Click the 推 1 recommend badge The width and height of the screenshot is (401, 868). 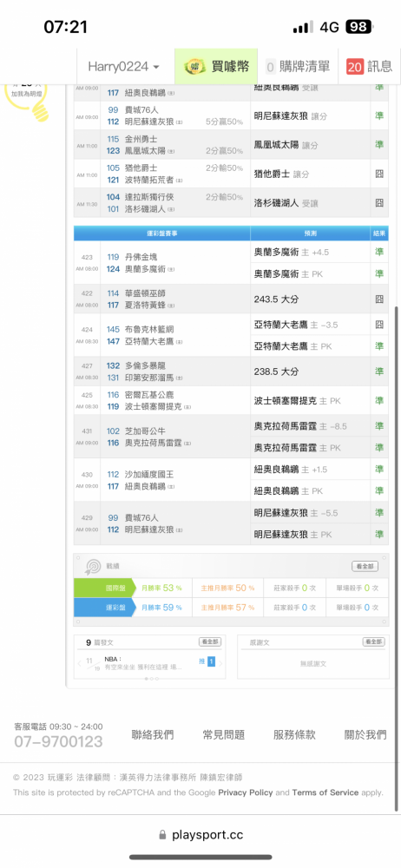tap(207, 661)
